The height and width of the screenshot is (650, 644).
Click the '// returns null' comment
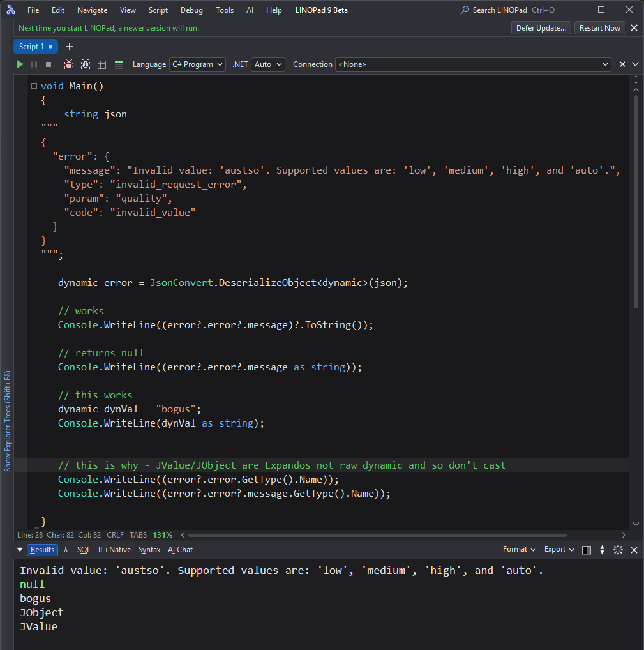[x=101, y=352]
